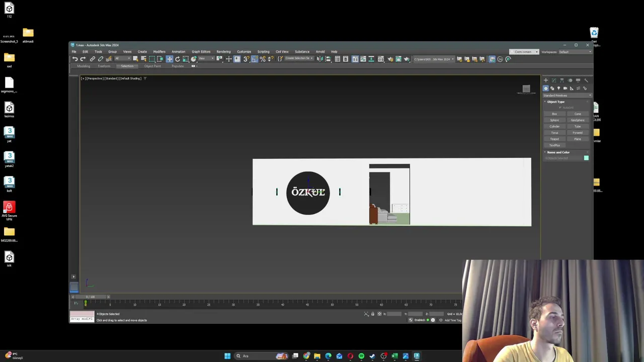
Task: Click the object color swatch
Action: click(586, 158)
